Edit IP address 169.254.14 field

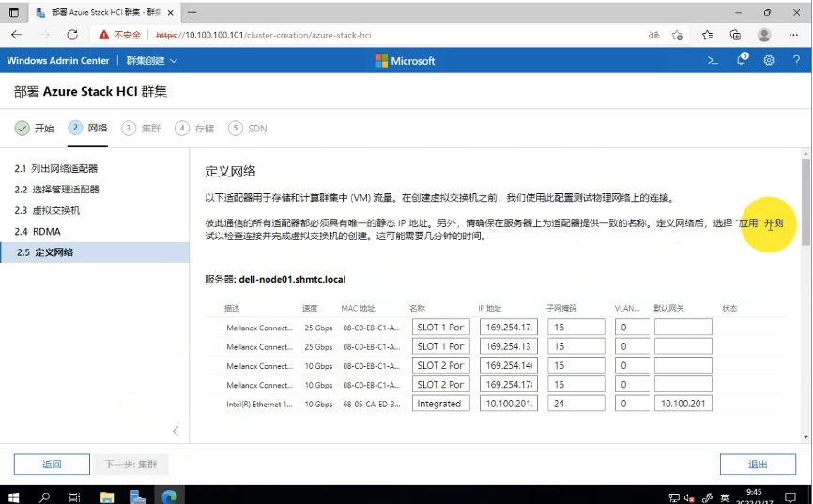[509, 365]
